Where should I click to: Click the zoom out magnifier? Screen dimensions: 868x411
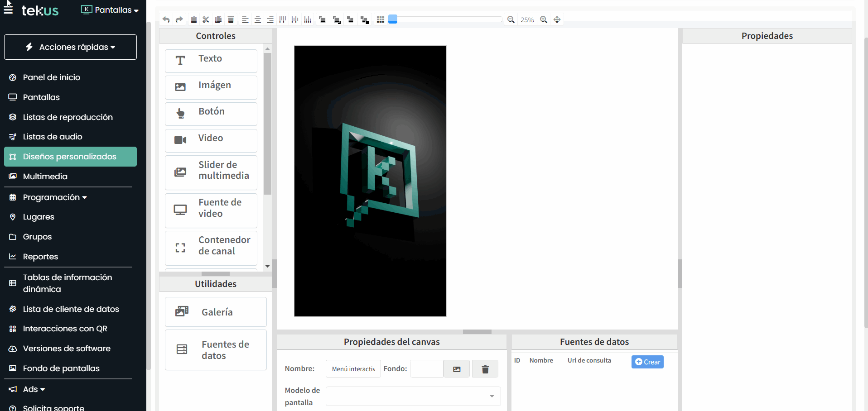511,19
